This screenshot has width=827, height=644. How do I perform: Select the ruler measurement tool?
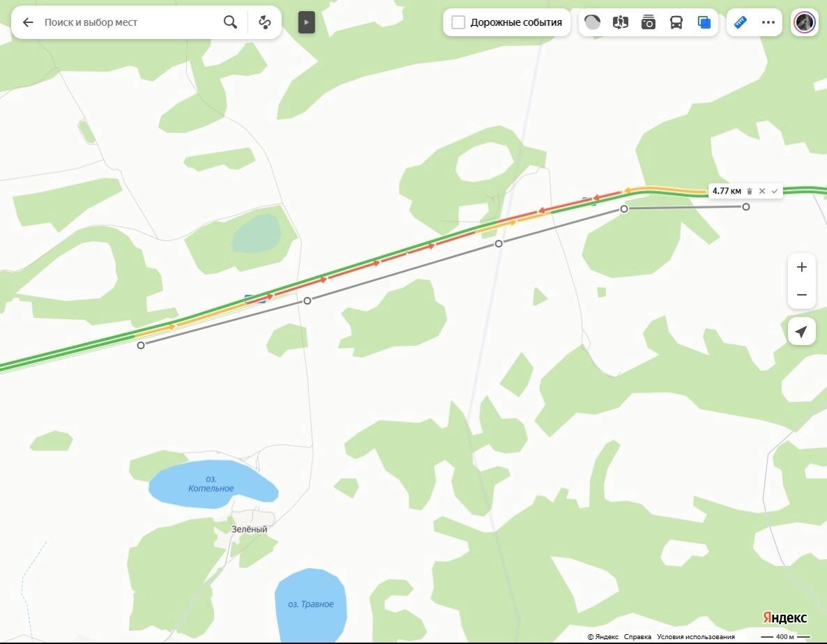coord(741,22)
